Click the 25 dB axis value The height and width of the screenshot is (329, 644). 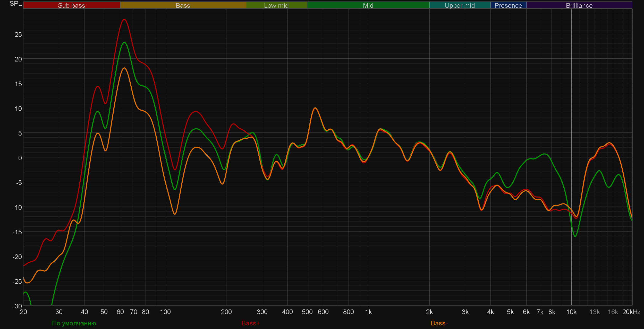(18, 34)
